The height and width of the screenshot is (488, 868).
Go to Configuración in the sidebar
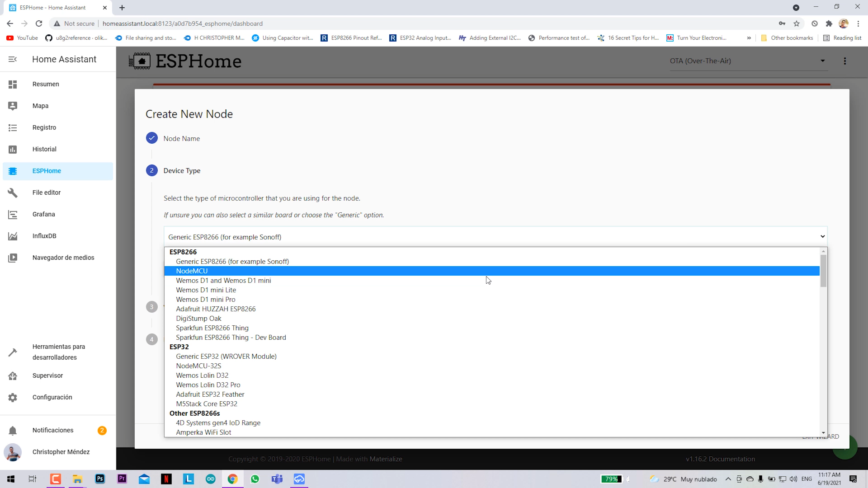tap(52, 397)
